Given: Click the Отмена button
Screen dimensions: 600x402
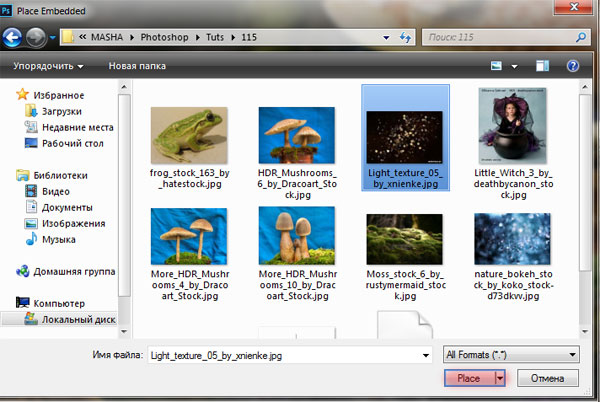Looking at the screenshot, I should 548,378.
